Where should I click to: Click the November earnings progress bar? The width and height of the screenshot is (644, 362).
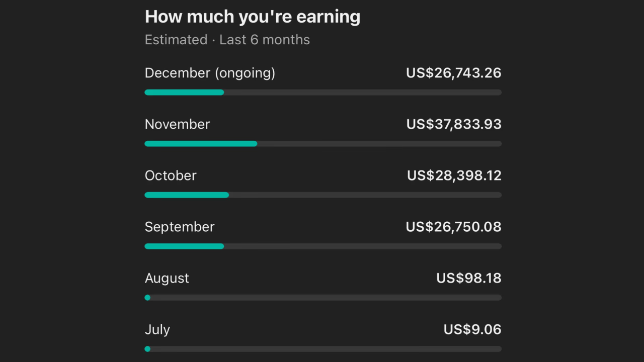(323, 144)
